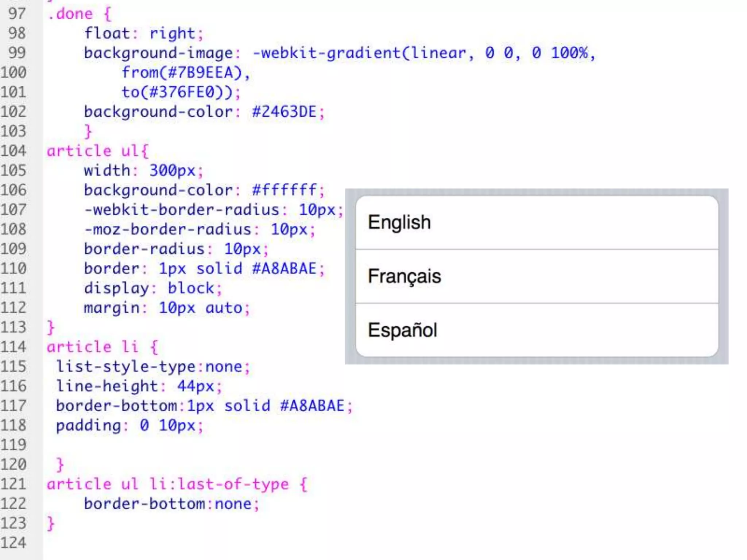Click the article li selector

click(x=93, y=347)
